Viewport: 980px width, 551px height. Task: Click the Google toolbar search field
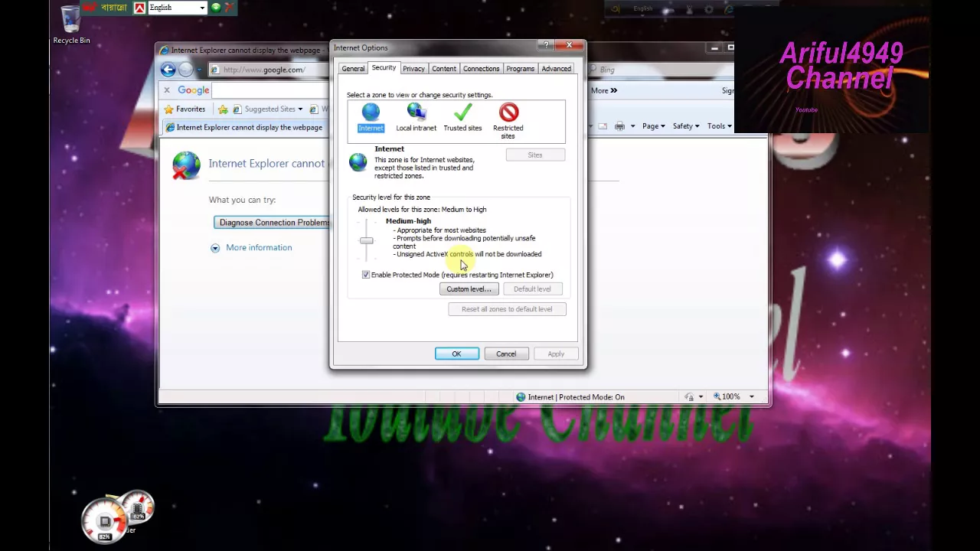[271, 90]
